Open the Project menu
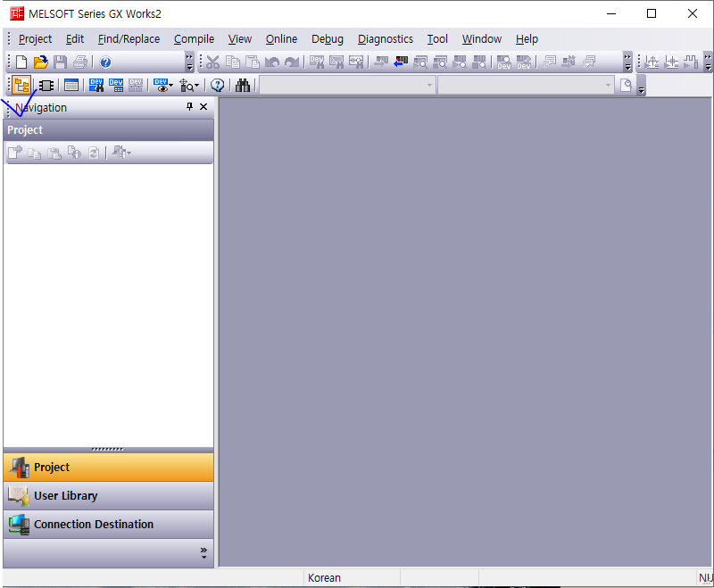 coord(35,39)
